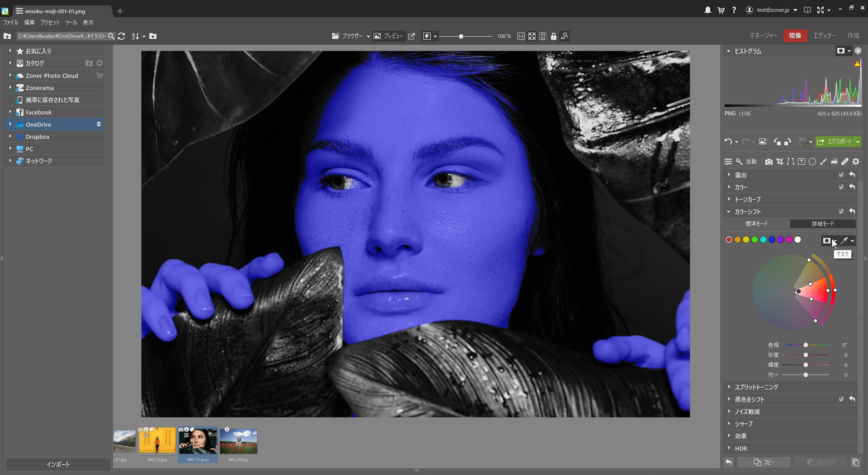Open the help question mark
Viewport: 868px width, 475px height.
tap(734, 10)
